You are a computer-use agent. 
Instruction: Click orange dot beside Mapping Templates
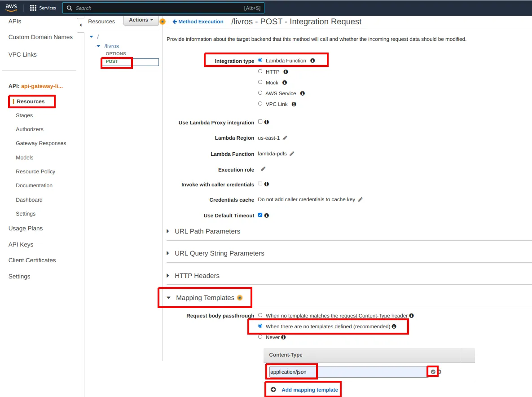[240, 298]
